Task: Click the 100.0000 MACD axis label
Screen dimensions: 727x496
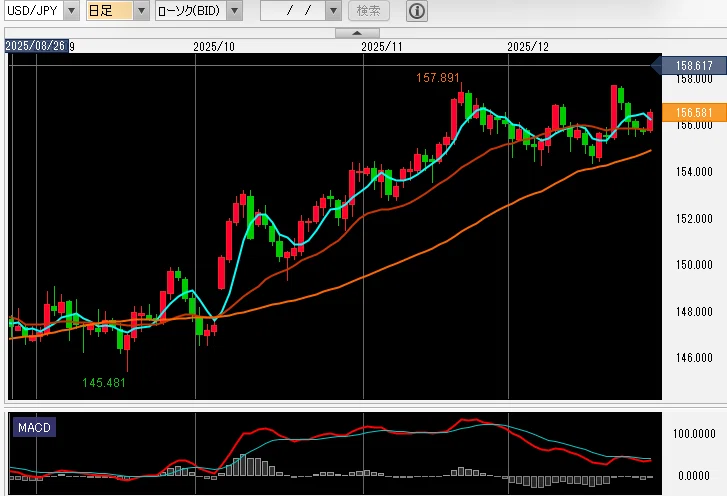Action: click(694, 434)
